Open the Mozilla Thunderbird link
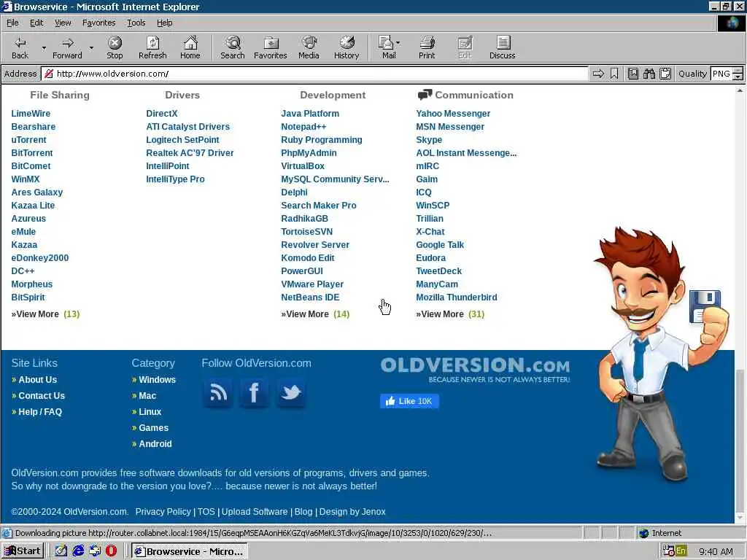Screen dimensions: 747x560 [x=457, y=297]
